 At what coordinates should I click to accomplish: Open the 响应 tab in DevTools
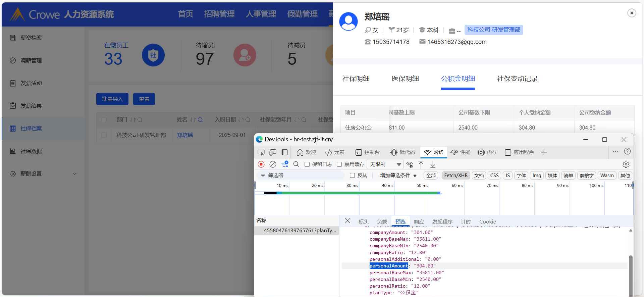(x=419, y=221)
